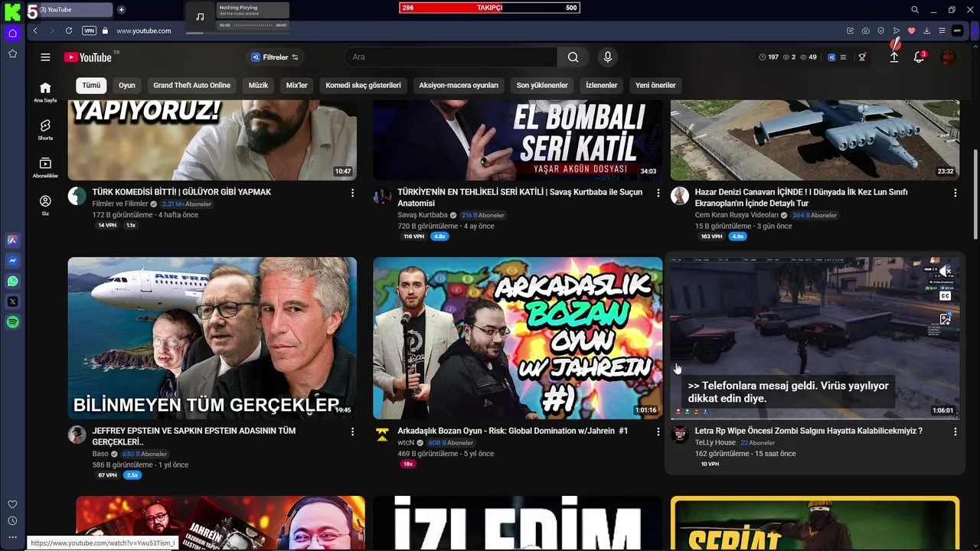Open browser easy setup sliders icon

(x=942, y=31)
